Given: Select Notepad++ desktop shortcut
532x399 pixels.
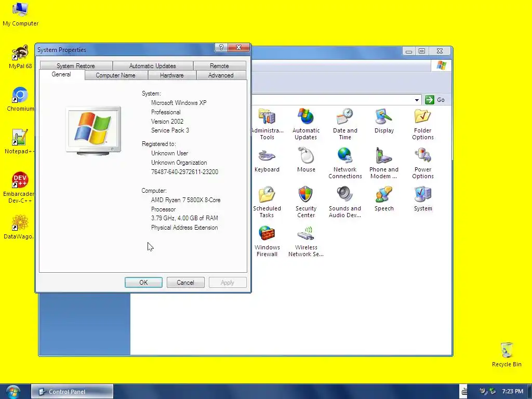Looking at the screenshot, I should click(x=19, y=141).
